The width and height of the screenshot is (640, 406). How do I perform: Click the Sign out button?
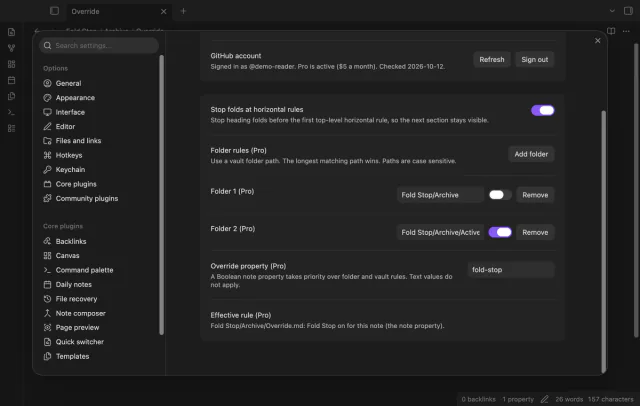point(534,60)
